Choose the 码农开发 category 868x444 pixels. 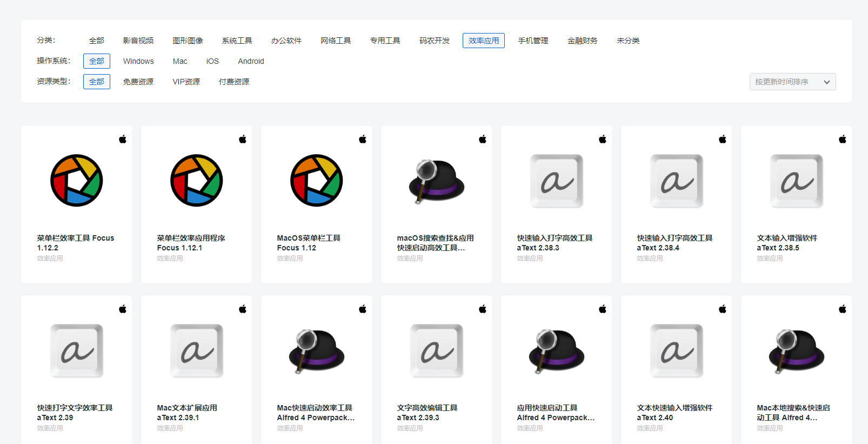coord(435,41)
